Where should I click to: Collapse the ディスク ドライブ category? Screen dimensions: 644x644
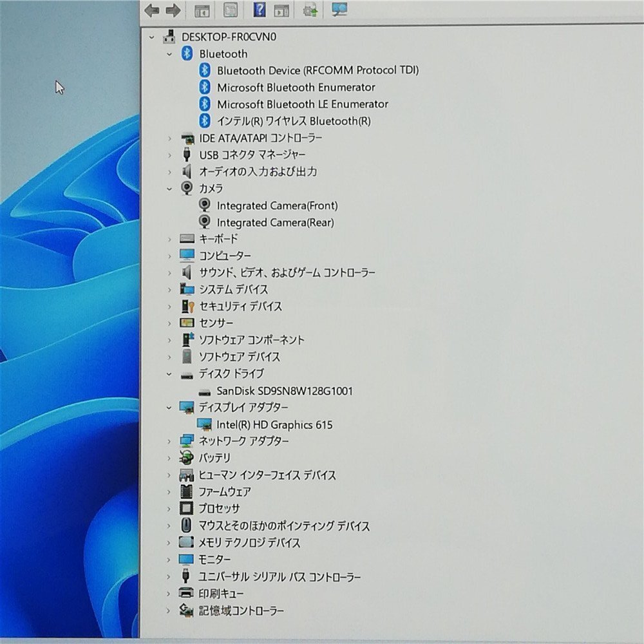[x=169, y=374]
